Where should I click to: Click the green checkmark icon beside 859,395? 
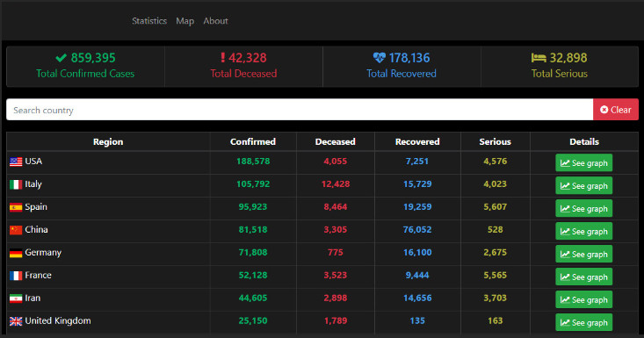coord(62,58)
